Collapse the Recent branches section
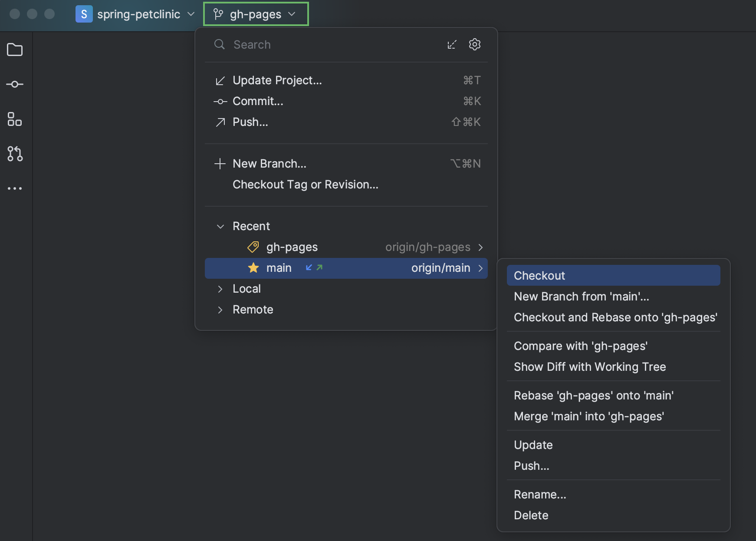 coord(220,226)
